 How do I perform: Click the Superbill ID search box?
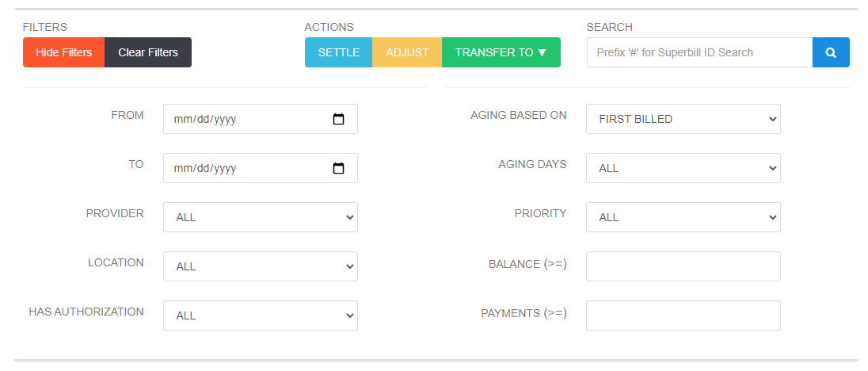point(700,52)
